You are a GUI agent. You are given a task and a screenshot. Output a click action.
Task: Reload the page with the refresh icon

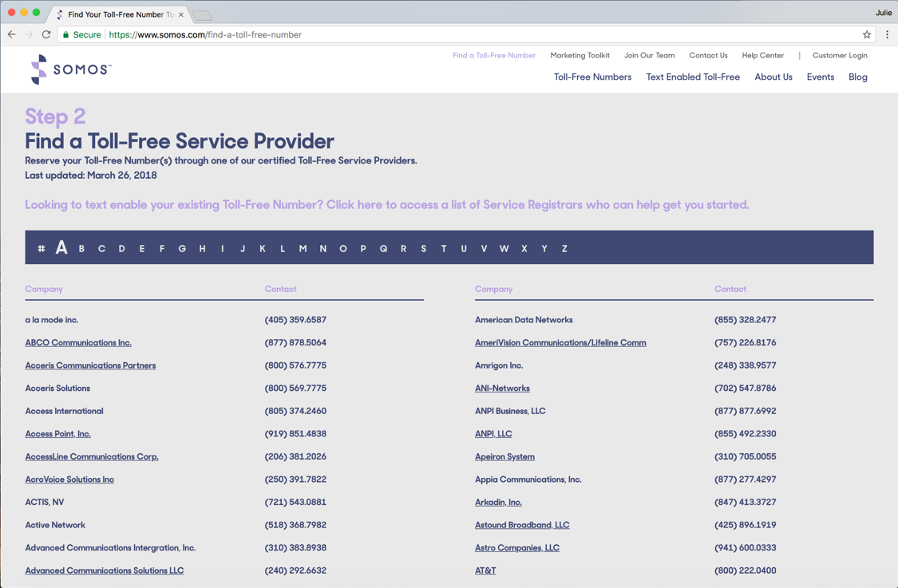point(46,34)
